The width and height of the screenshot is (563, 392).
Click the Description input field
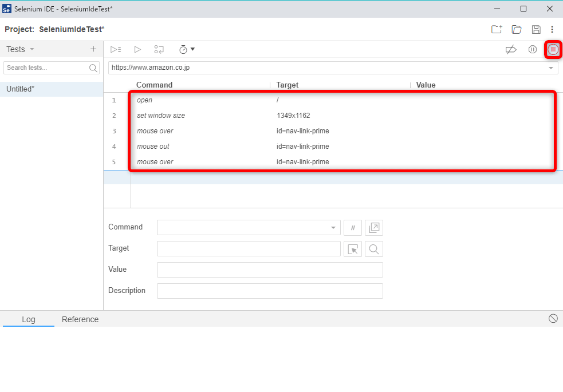[x=270, y=291]
